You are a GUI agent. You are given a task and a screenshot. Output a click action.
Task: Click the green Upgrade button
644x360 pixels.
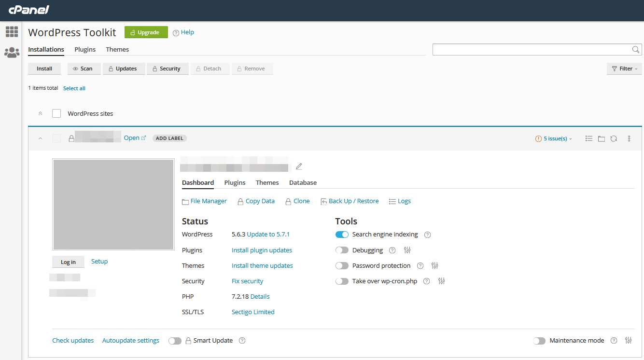point(146,32)
